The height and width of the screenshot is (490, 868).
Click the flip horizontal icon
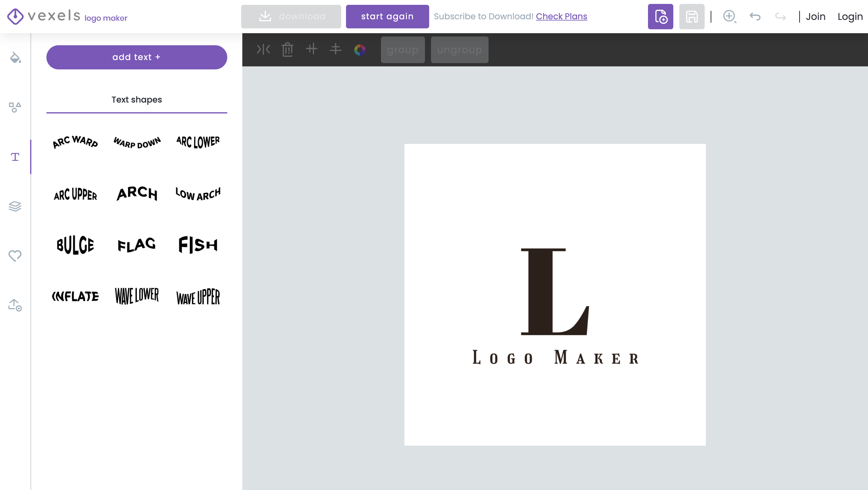point(263,49)
